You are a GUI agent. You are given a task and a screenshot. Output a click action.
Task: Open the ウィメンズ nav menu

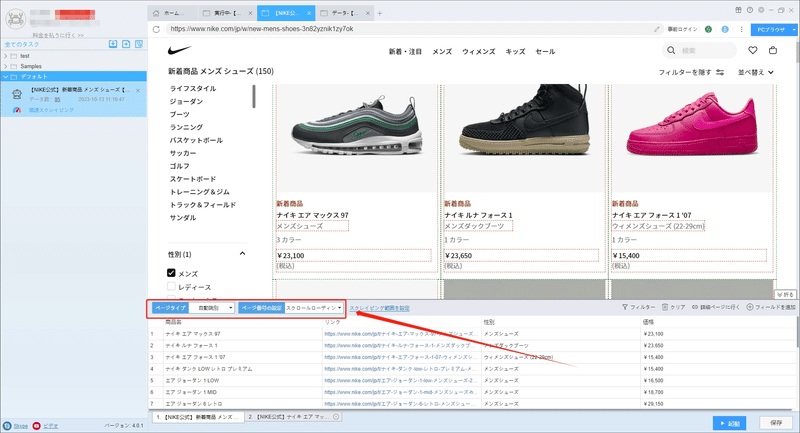(x=479, y=52)
